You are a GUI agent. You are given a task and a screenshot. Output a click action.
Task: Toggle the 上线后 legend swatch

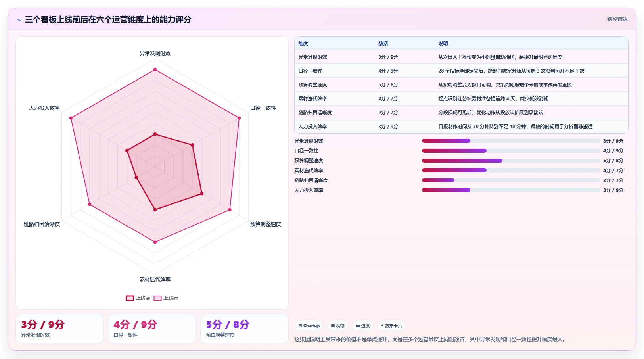[158, 298]
